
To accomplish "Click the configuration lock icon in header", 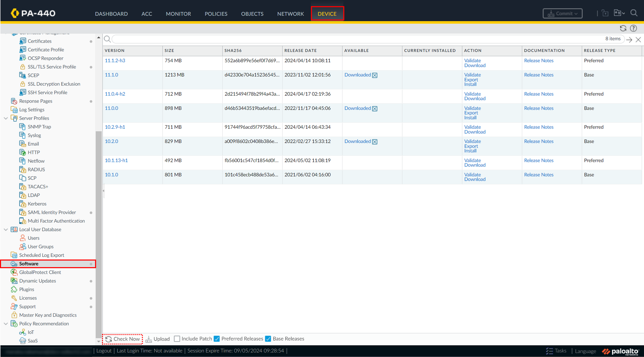I will (x=605, y=13).
